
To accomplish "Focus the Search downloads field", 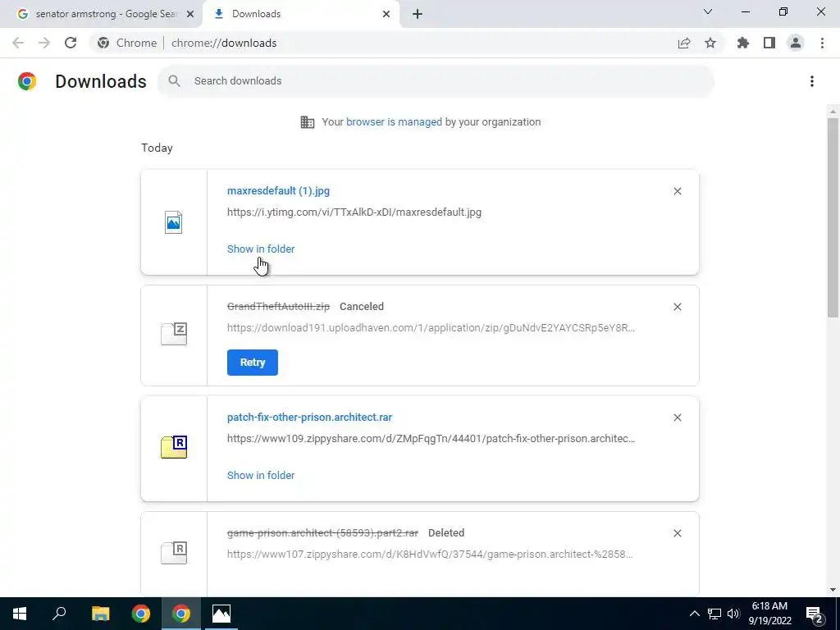I will point(436,81).
